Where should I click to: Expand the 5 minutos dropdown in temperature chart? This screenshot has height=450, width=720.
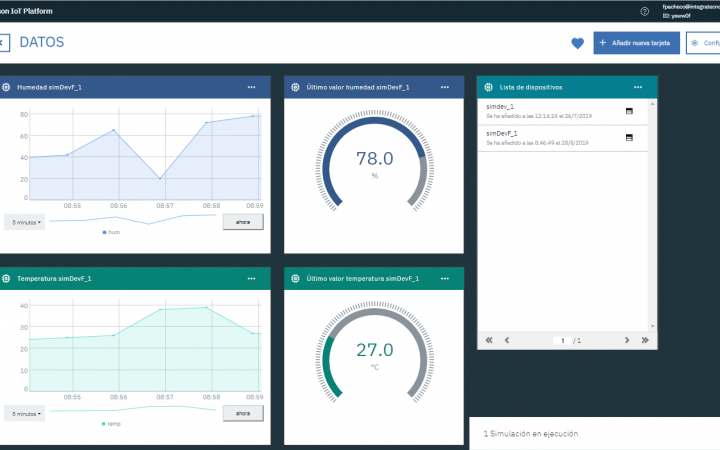pos(25,414)
